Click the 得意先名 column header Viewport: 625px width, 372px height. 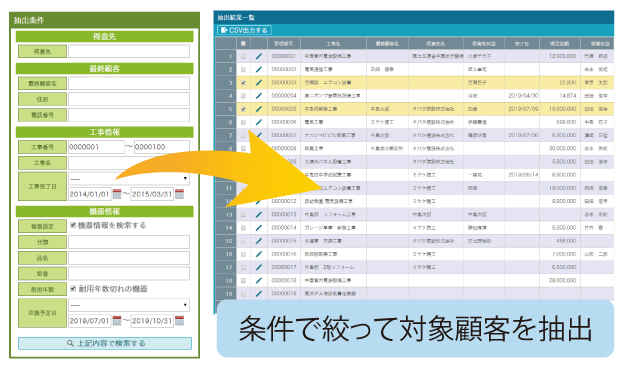pos(436,43)
